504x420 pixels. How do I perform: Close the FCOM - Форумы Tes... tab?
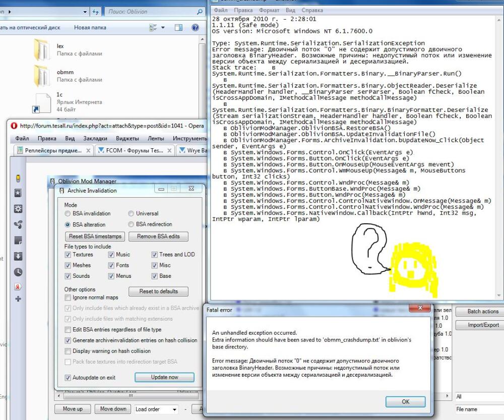[169, 151]
